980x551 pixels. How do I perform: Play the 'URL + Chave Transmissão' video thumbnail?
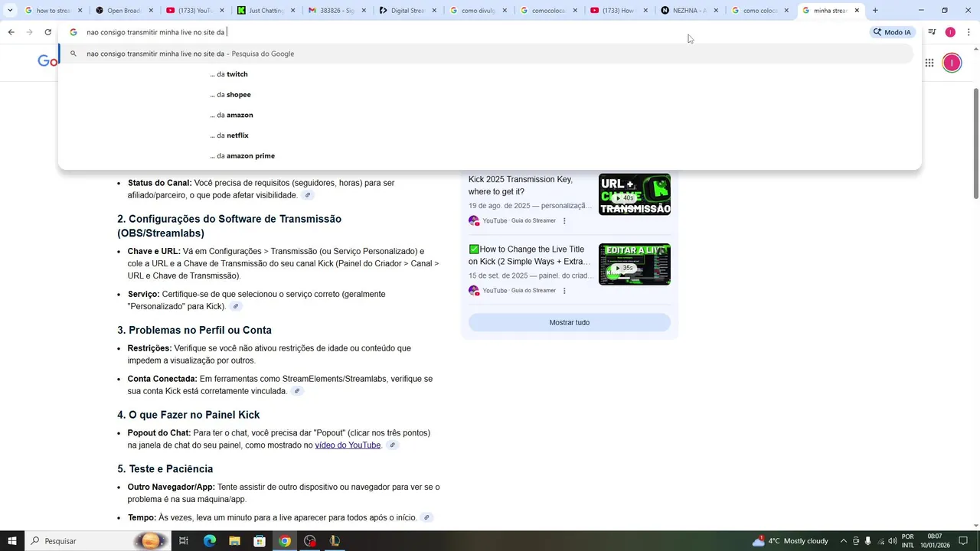click(635, 194)
